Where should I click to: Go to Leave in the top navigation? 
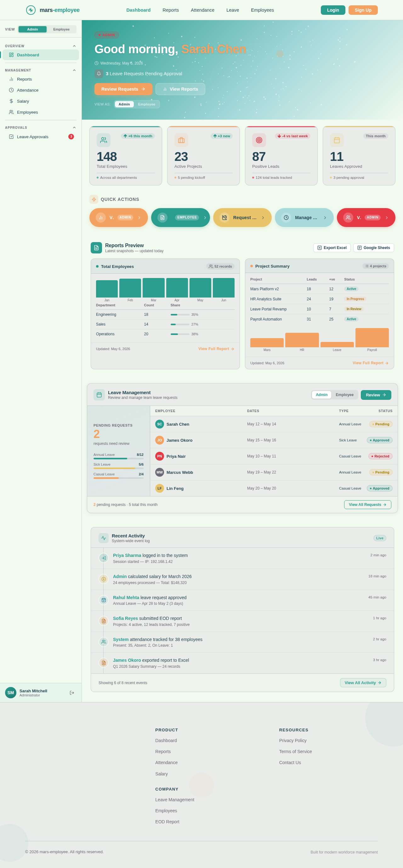tap(232, 10)
